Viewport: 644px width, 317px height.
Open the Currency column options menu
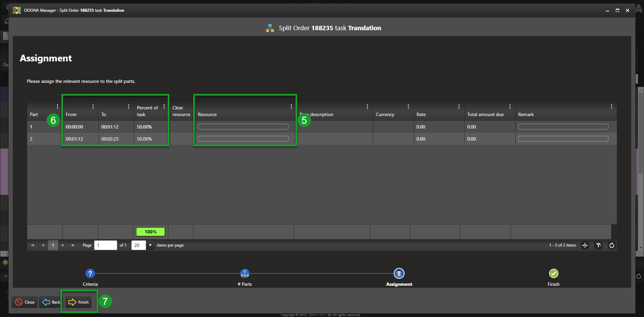click(x=408, y=107)
